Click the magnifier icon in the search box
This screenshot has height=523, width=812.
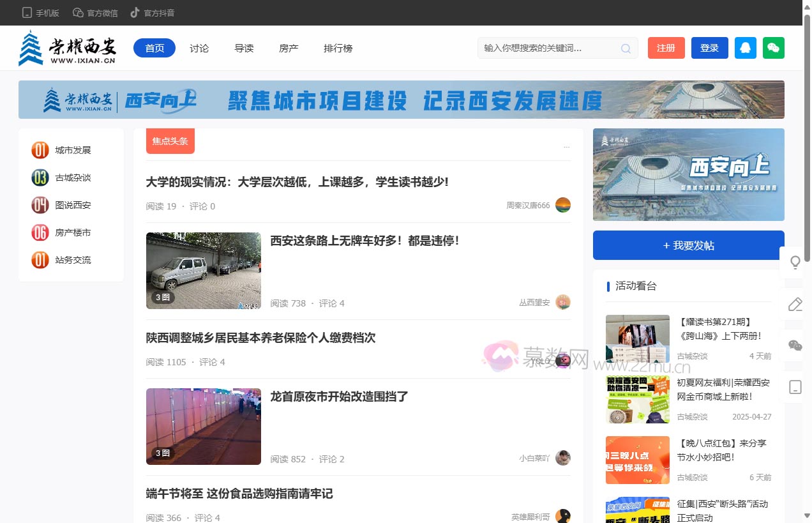625,48
